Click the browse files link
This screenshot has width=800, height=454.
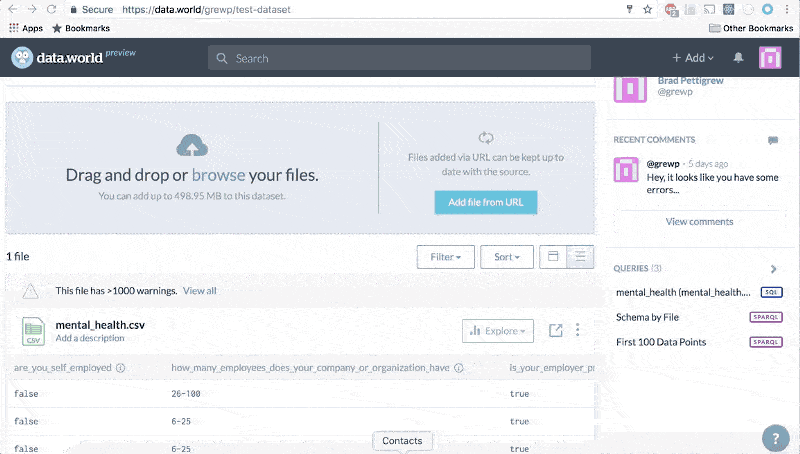coord(218,175)
